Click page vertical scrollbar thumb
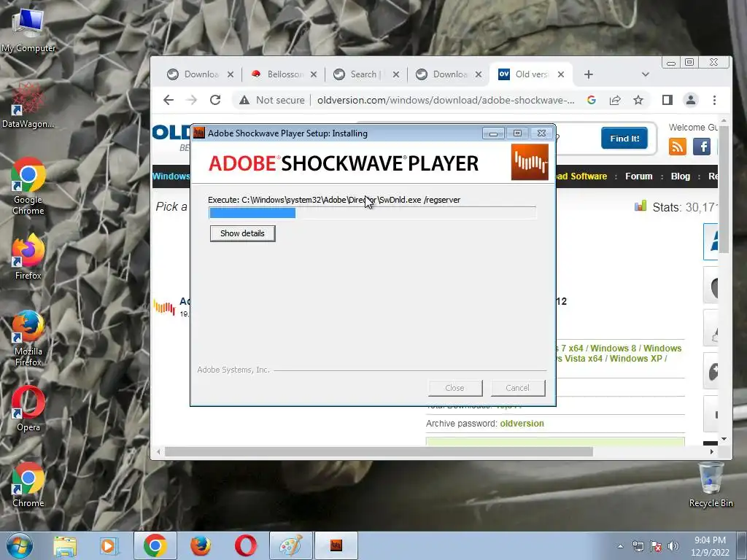Image resolution: width=747 pixels, height=560 pixels. (724, 189)
